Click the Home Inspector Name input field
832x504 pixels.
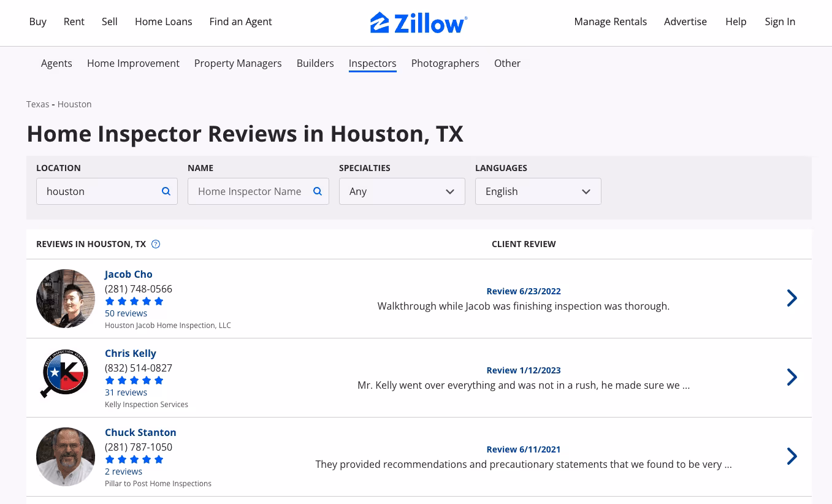coord(249,191)
